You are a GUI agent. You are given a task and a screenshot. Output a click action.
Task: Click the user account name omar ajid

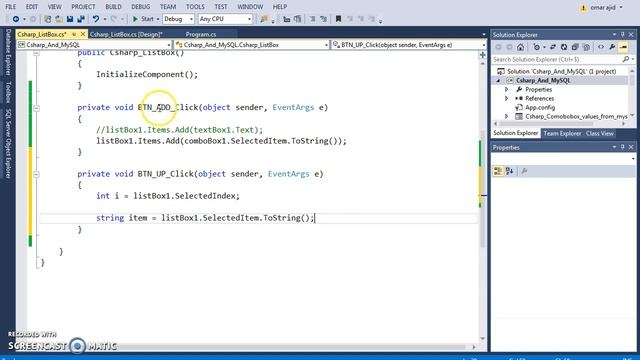click(x=602, y=7)
